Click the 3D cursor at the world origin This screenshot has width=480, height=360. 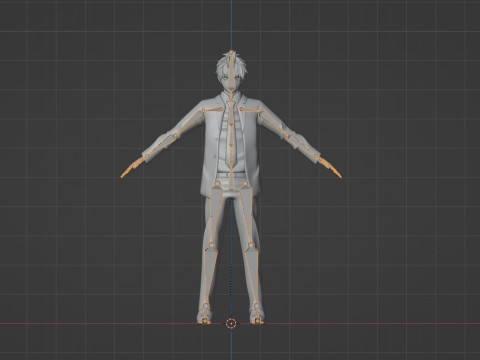tap(231, 323)
